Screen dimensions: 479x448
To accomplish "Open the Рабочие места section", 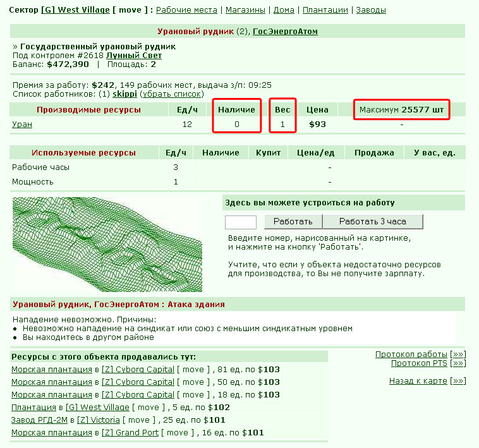I will pyautogui.click(x=186, y=9).
